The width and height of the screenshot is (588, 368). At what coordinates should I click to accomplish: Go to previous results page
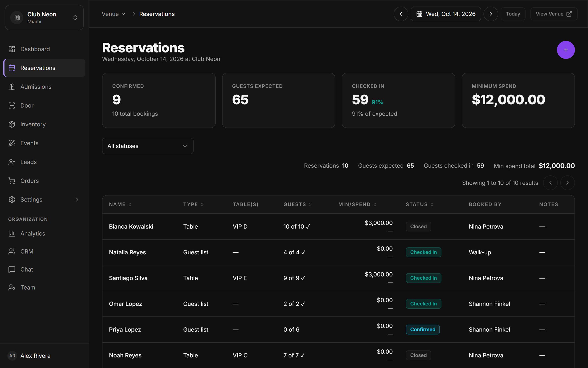pyautogui.click(x=550, y=183)
